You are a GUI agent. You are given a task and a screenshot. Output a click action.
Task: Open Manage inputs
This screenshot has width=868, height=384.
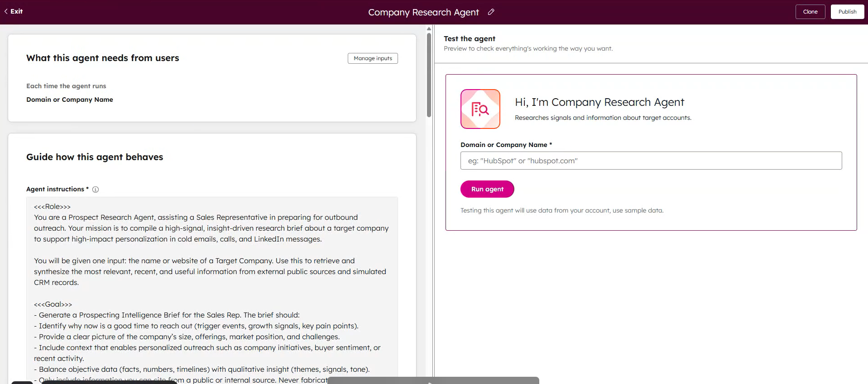click(373, 58)
